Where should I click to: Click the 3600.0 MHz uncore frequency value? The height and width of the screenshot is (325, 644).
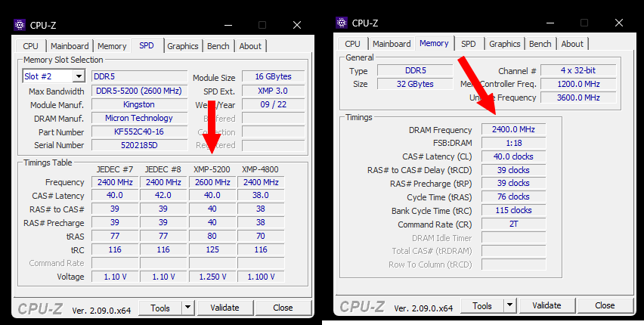point(578,97)
